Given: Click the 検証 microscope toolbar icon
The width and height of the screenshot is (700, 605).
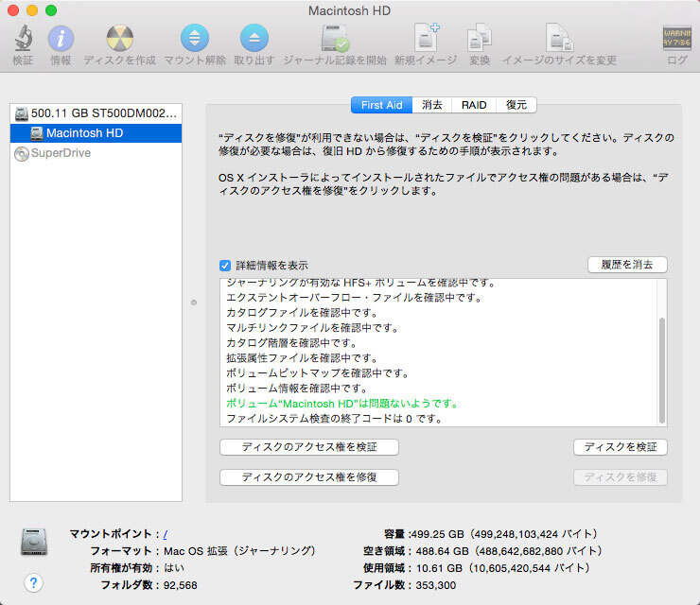Looking at the screenshot, I should (23, 38).
